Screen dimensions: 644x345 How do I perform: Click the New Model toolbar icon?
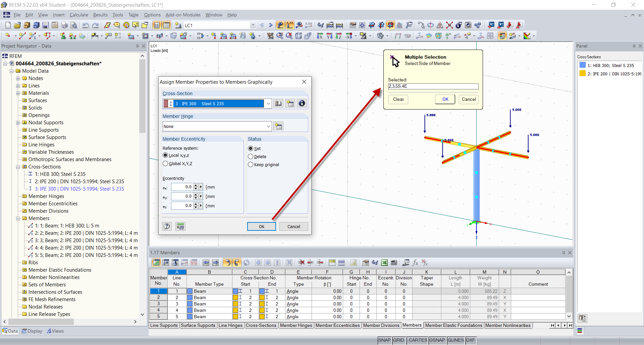pyautogui.click(x=8, y=25)
